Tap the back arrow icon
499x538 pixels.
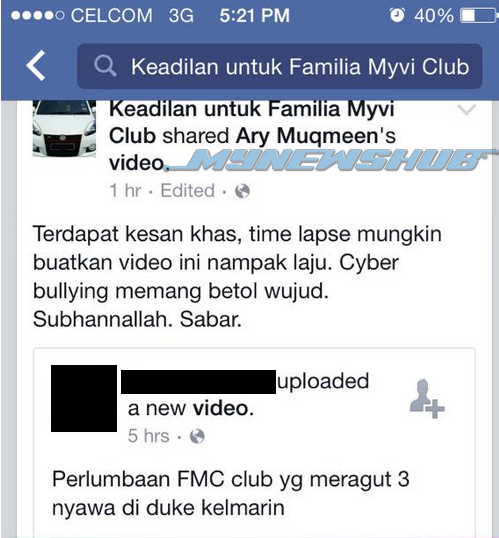pos(36,65)
